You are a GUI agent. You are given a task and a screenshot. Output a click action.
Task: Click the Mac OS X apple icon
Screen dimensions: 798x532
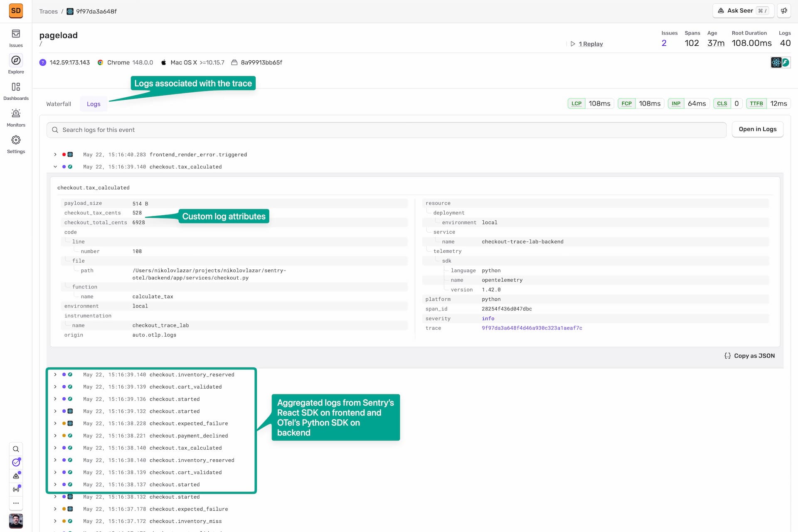pyautogui.click(x=163, y=62)
